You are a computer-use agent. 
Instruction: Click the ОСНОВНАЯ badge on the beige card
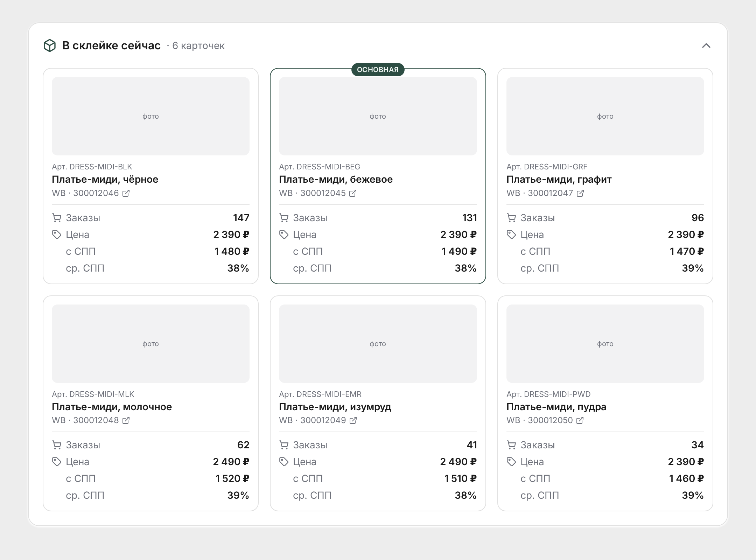[x=378, y=70]
